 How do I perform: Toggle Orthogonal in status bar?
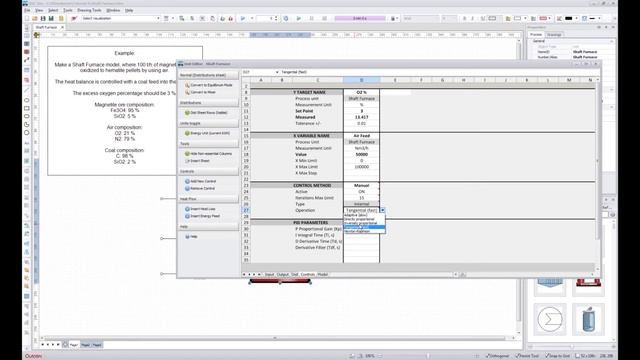(x=497, y=356)
